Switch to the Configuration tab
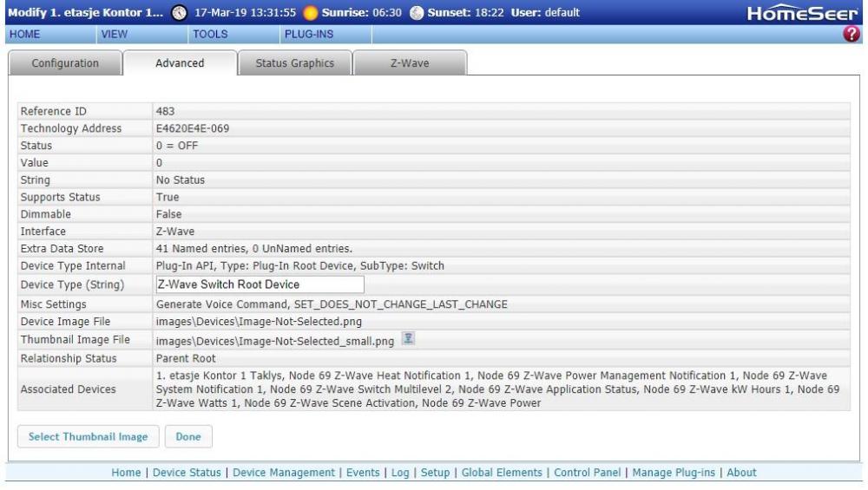The image size is (868, 490). tap(65, 63)
